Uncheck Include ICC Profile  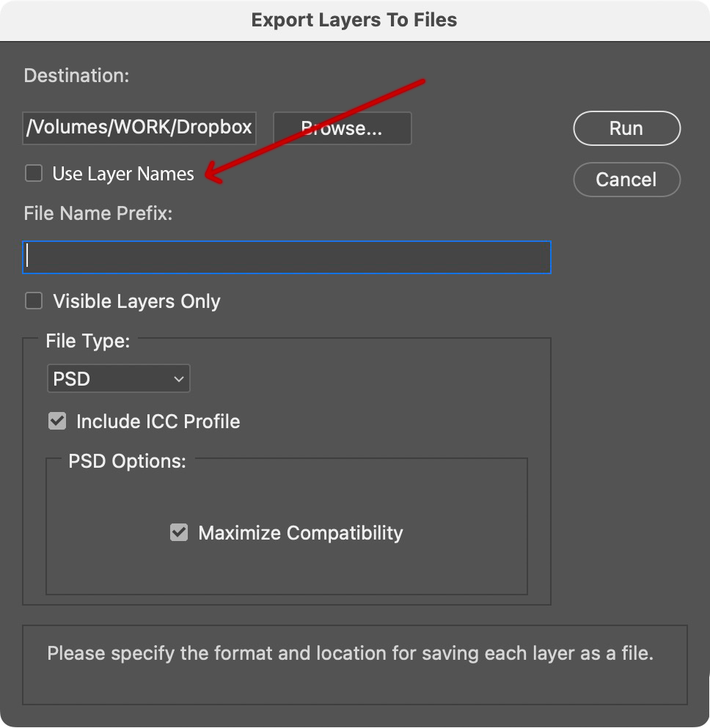point(57,421)
